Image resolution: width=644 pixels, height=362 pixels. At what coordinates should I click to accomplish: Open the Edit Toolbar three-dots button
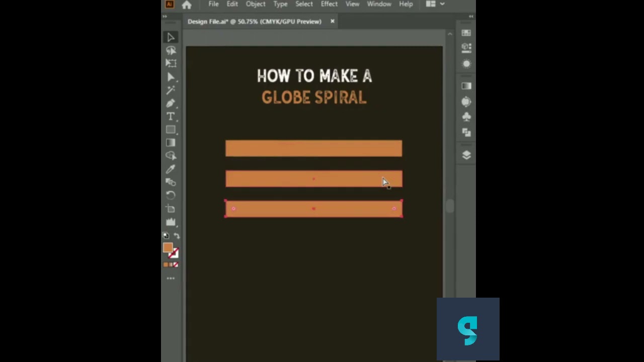171,278
